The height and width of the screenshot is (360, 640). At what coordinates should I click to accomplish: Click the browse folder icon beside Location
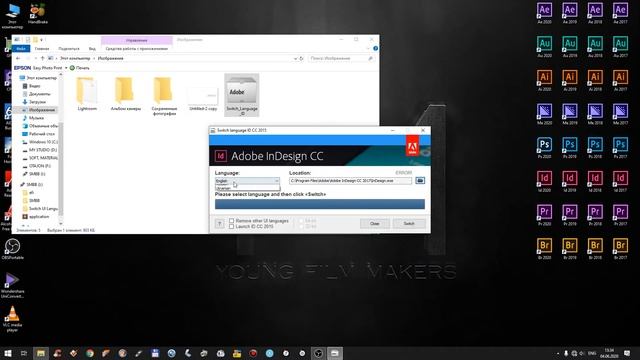(420, 180)
